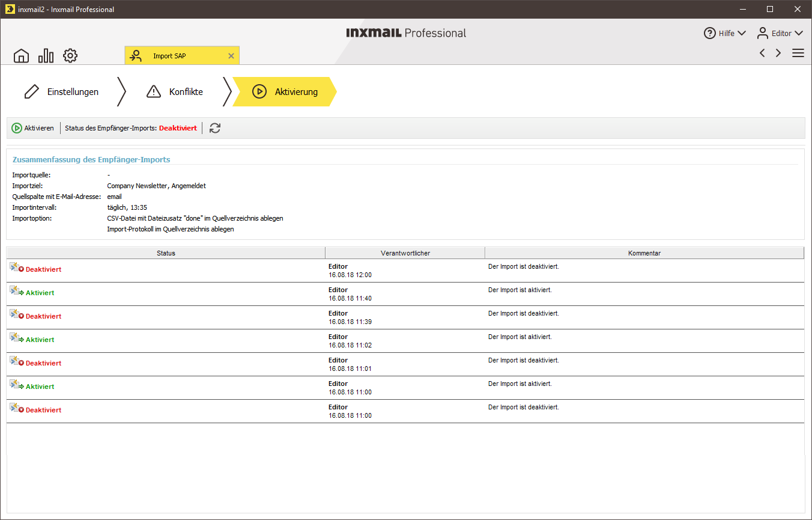
Task: Click the status icon of the 11:01 Deaktiviert row
Action: (17, 361)
